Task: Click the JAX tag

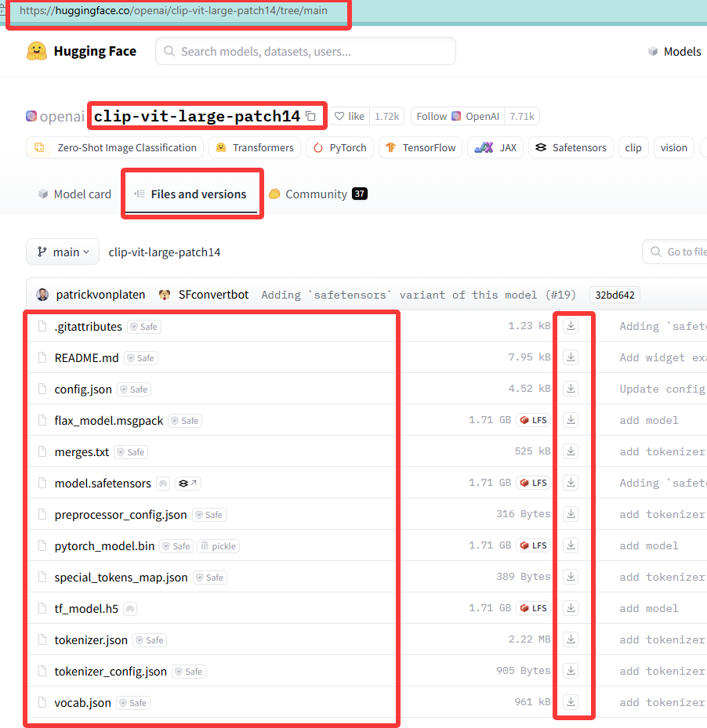Action: point(495,147)
